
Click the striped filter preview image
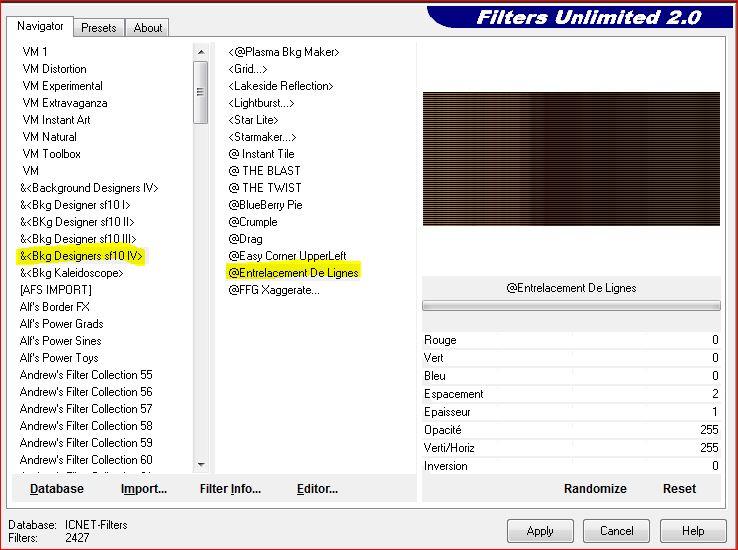click(571, 159)
